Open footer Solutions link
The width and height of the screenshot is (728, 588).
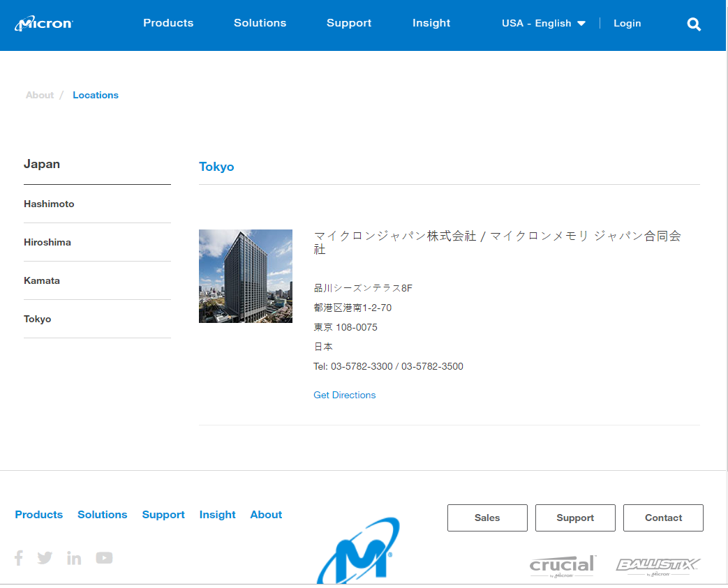(102, 515)
